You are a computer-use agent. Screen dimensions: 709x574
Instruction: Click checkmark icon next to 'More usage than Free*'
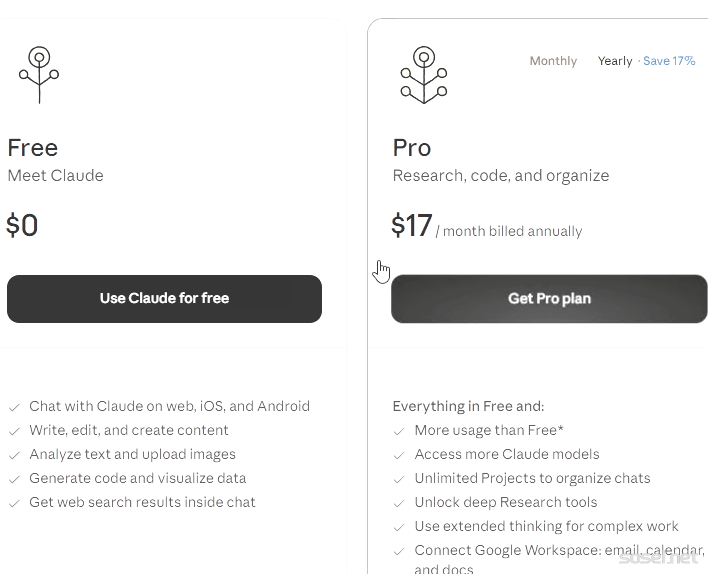(x=399, y=431)
